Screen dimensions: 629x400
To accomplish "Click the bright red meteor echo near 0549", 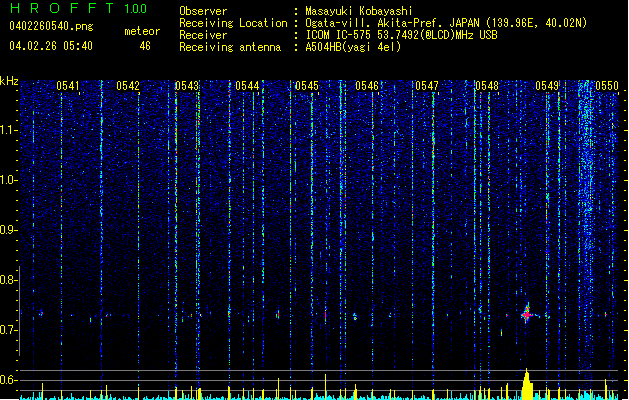I will pyautogui.click(x=527, y=315).
